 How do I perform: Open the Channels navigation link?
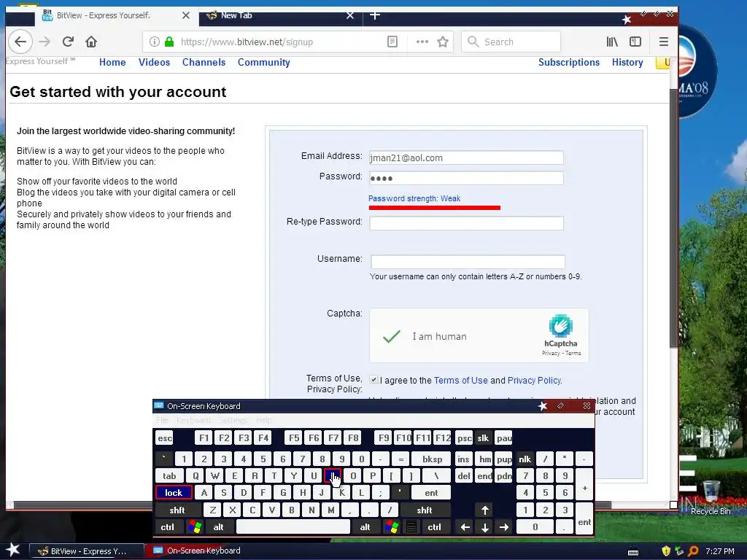coord(204,63)
